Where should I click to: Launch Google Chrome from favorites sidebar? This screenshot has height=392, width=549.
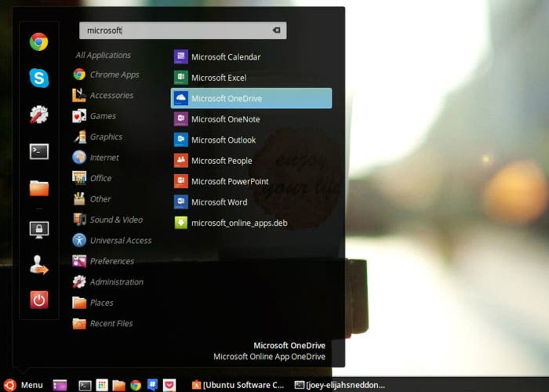39,42
